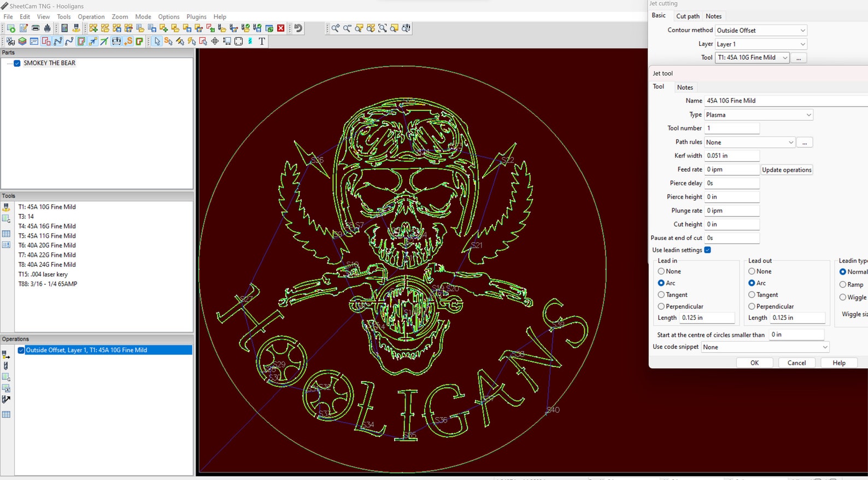
Task: Click the calculator icon in the top toolbar
Action: 64,28
